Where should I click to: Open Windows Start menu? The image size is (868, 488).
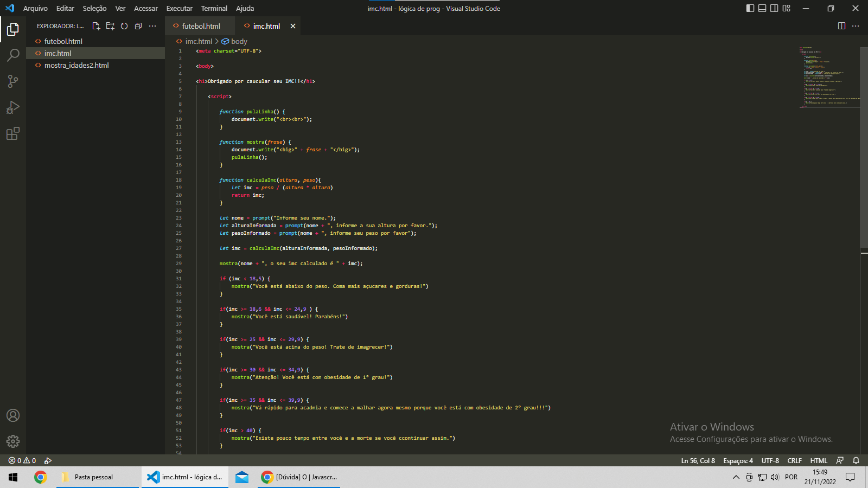pos(13,477)
